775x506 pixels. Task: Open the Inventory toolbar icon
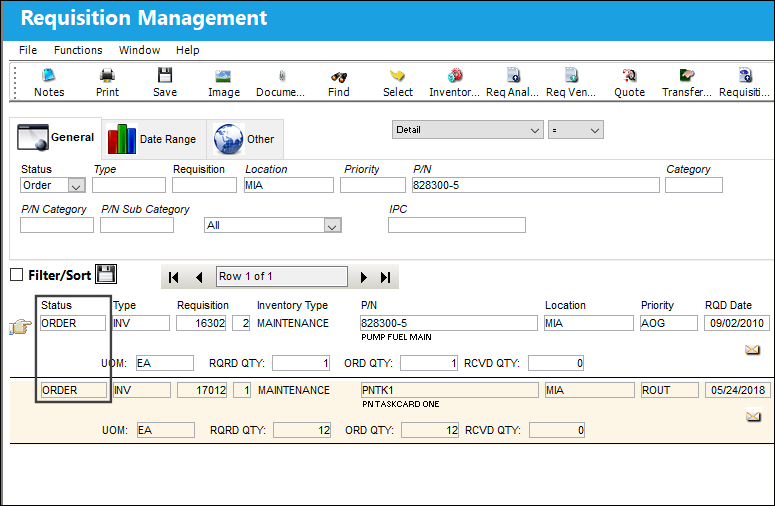click(455, 76)
